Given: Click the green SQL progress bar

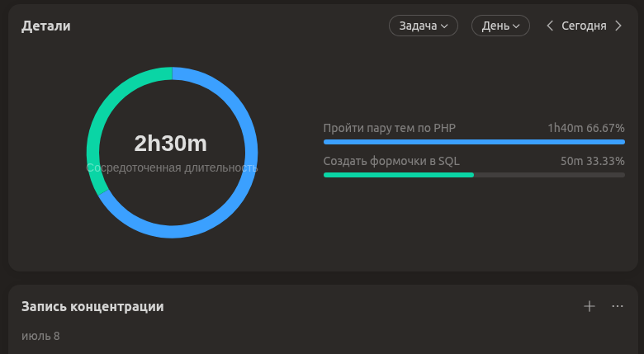Looking at the screenshot, I should [x=399, y=175].
